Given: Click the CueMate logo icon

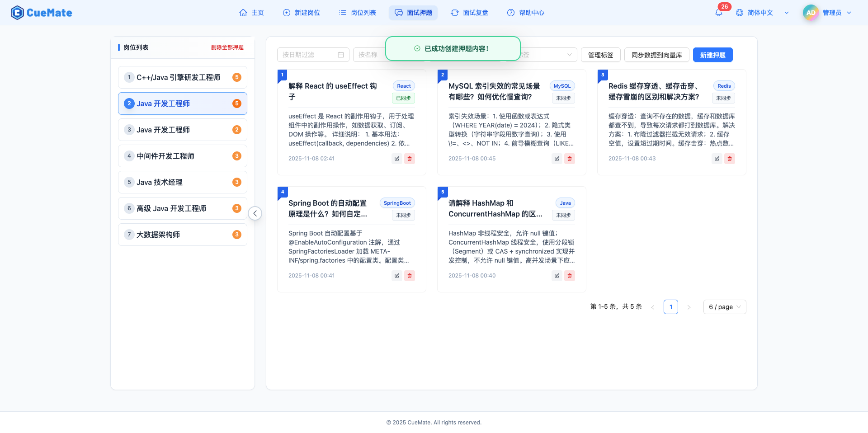Looking at the screenshot, I should (17, 13).
